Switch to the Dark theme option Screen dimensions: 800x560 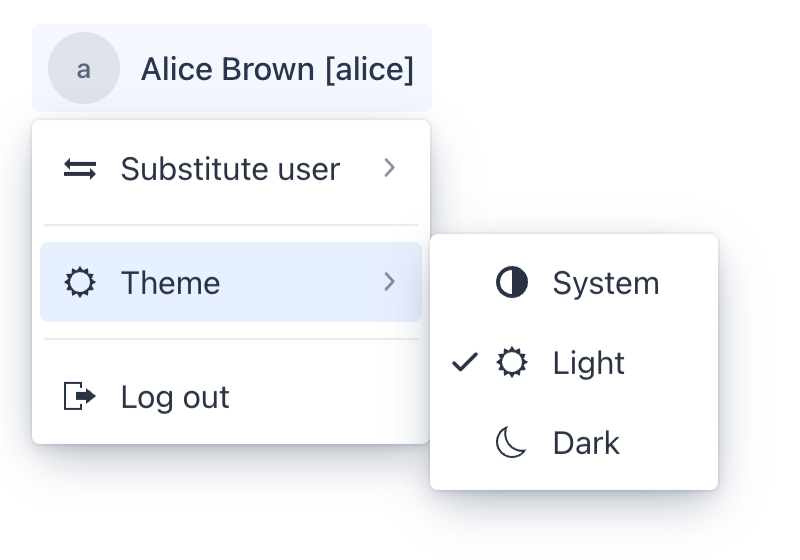[x=586, y=442]
